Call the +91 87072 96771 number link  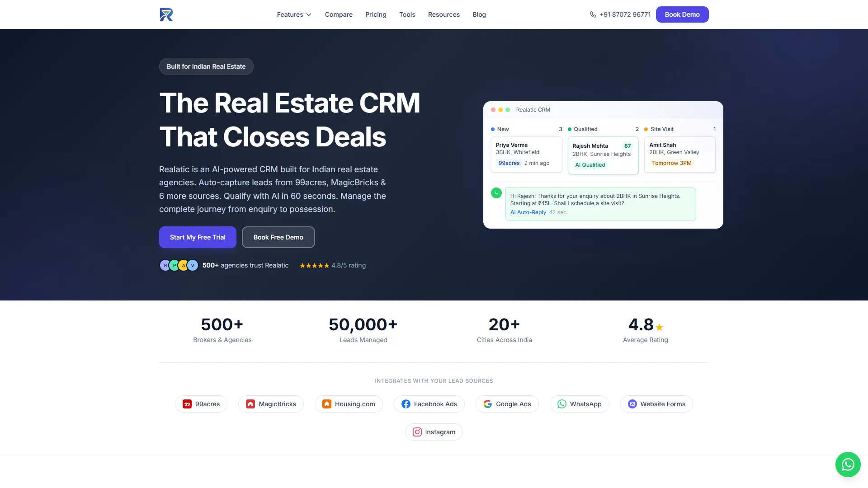[620, 14]
